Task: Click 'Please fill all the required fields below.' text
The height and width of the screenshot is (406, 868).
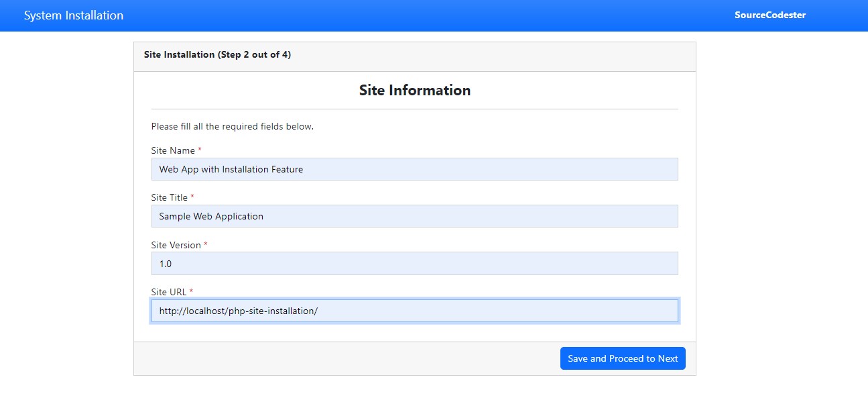Action: [x=233, y=126]
